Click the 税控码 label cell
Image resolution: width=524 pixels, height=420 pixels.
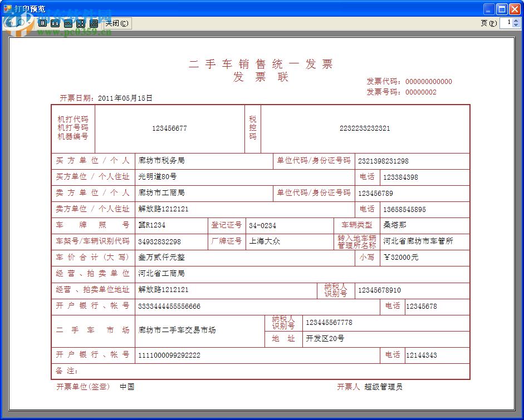[x=253, y=128]
